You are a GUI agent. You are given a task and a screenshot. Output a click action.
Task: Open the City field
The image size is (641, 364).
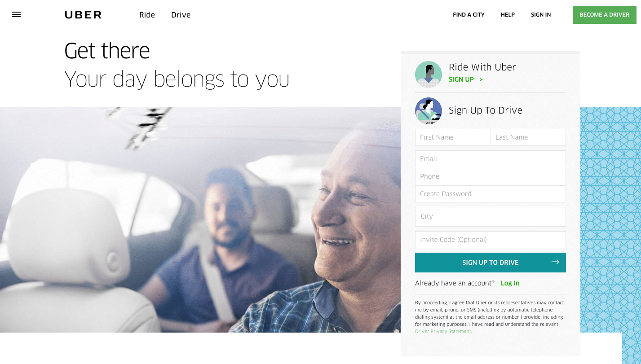click(491, 216)
